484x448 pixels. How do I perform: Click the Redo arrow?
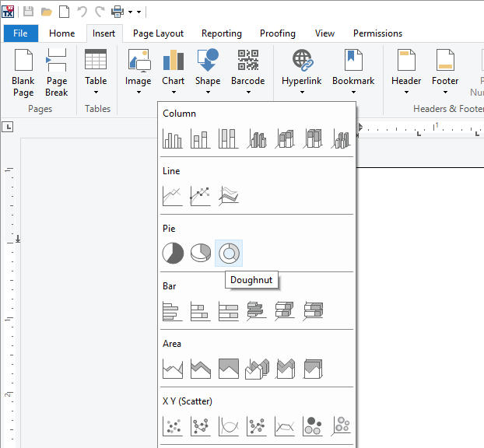pyautogui.click(x=100, y=12)
